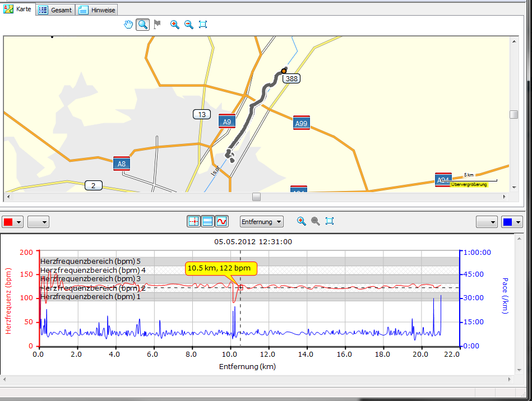The width and height of the screenshot is (532, 401).
Task: Select the magnifier zoom tool above map
Action: tap(143, 24)
